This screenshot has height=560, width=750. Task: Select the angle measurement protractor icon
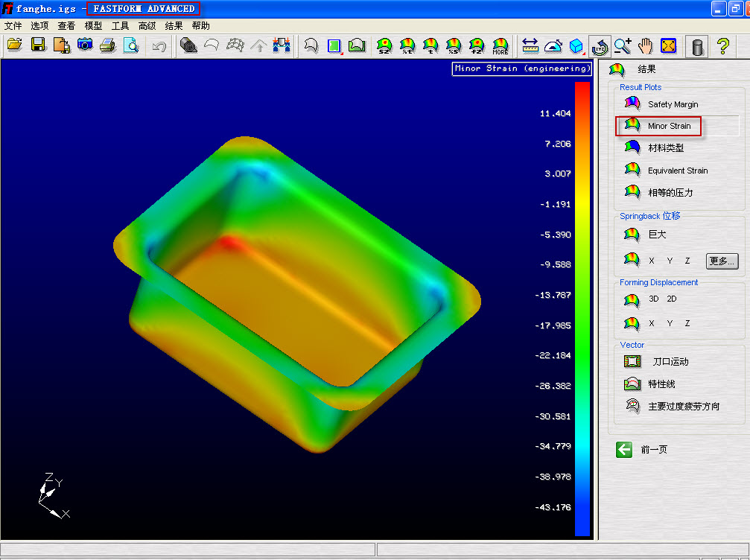coord(553,46)
